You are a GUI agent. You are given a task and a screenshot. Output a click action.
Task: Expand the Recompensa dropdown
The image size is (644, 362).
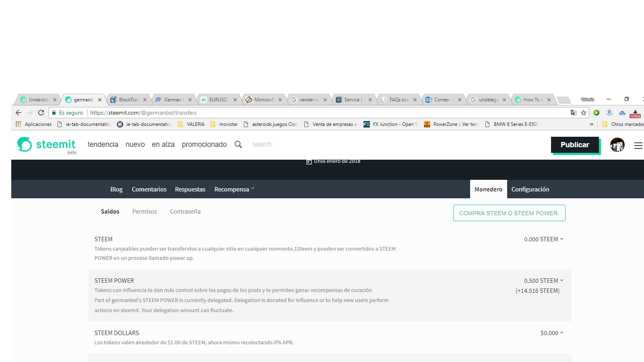coord(234,189)
